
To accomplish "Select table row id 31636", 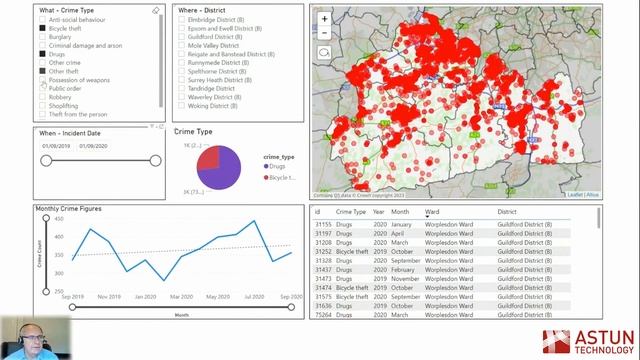I will coord(442,306).
